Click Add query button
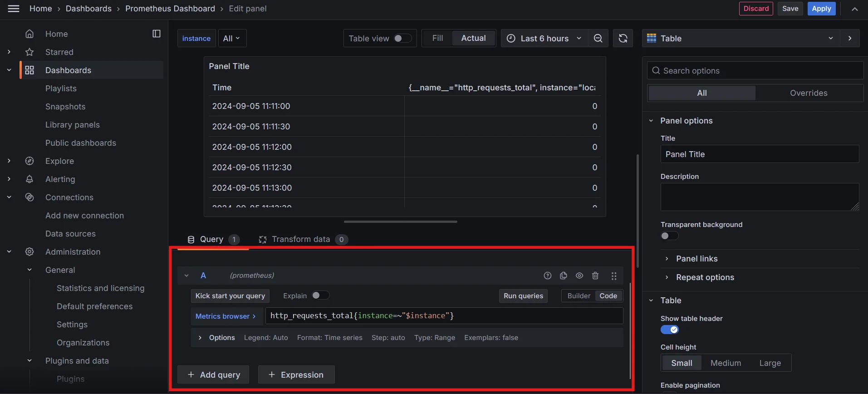This screenshot has width=868, height=394. click(x=213, y=374)
